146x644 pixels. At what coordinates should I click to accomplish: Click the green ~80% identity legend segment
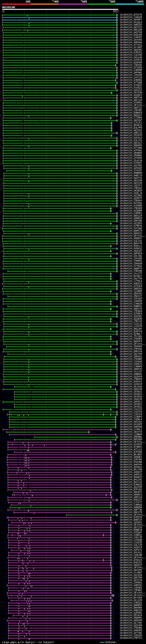point(101,4)
